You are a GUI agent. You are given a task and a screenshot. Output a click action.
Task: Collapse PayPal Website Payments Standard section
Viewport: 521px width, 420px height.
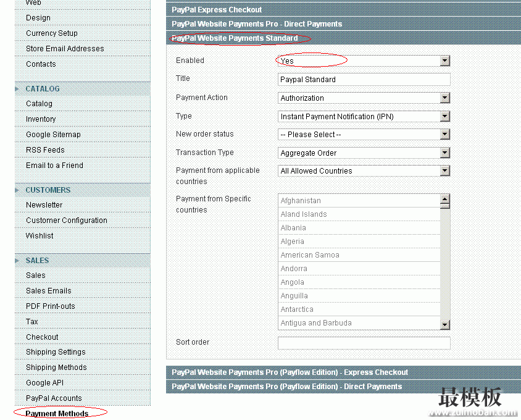(343, 38)
